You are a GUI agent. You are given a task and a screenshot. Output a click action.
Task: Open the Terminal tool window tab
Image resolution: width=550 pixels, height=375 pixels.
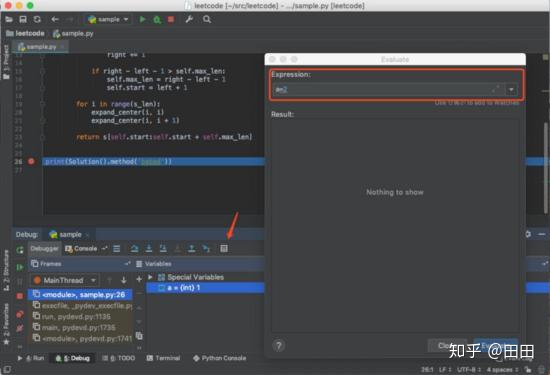click(x=163, y=358)
